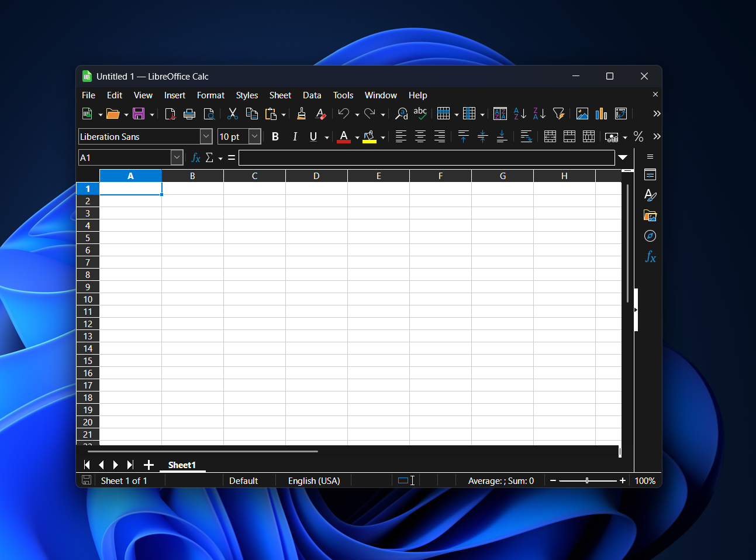Open Print Preview
The image size is (756, 560).
coord(209,114)
